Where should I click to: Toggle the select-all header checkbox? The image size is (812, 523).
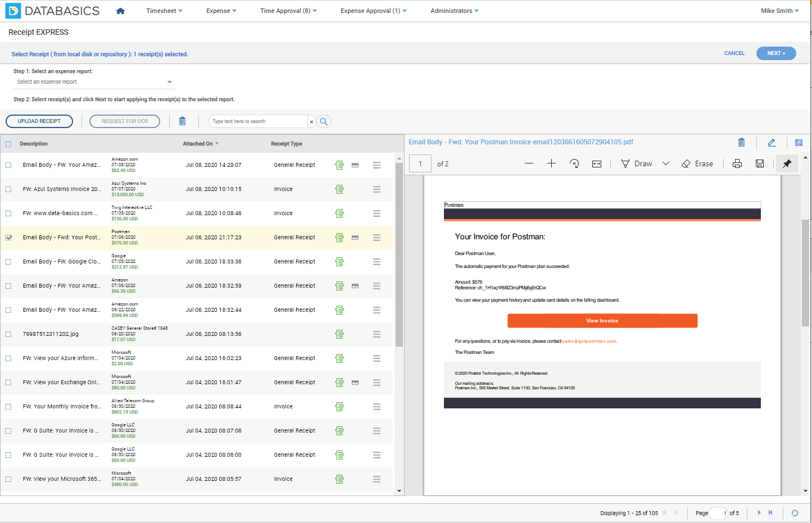click(8, 144)
